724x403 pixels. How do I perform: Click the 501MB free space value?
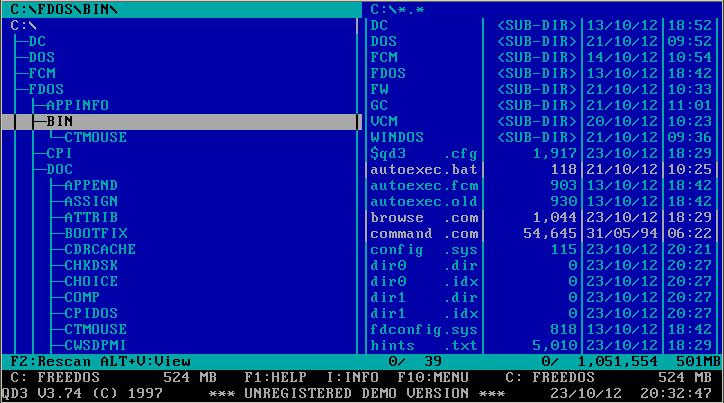coord(699,361)
